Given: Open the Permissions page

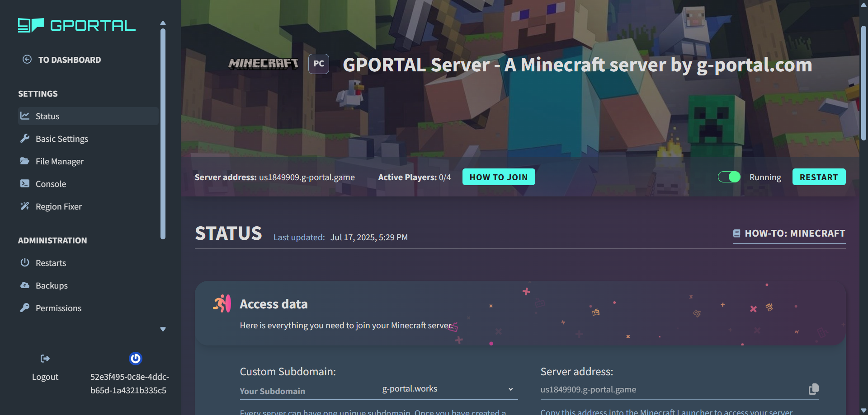Looking at the screenshot, I should (58, 308).
